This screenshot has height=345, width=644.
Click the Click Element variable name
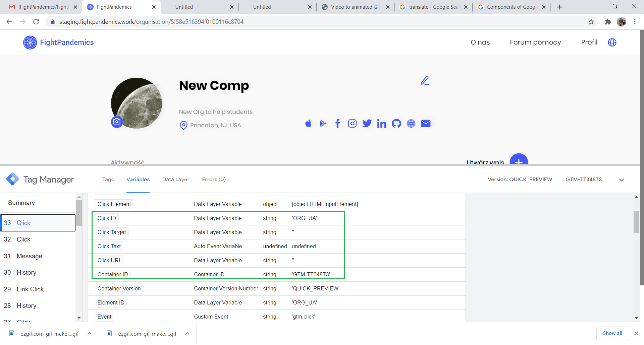(x=114, y=204)
